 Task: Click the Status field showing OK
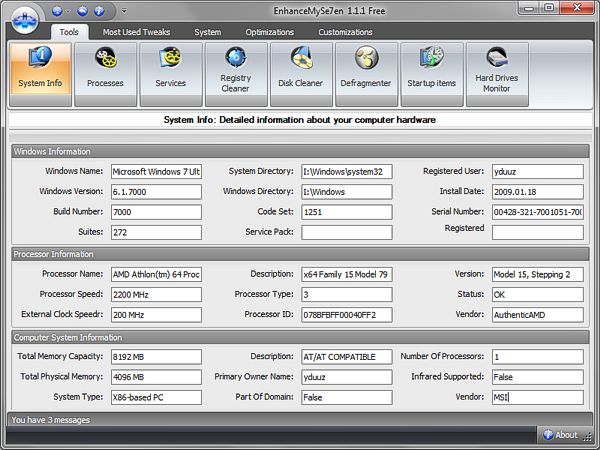point(538,295)
